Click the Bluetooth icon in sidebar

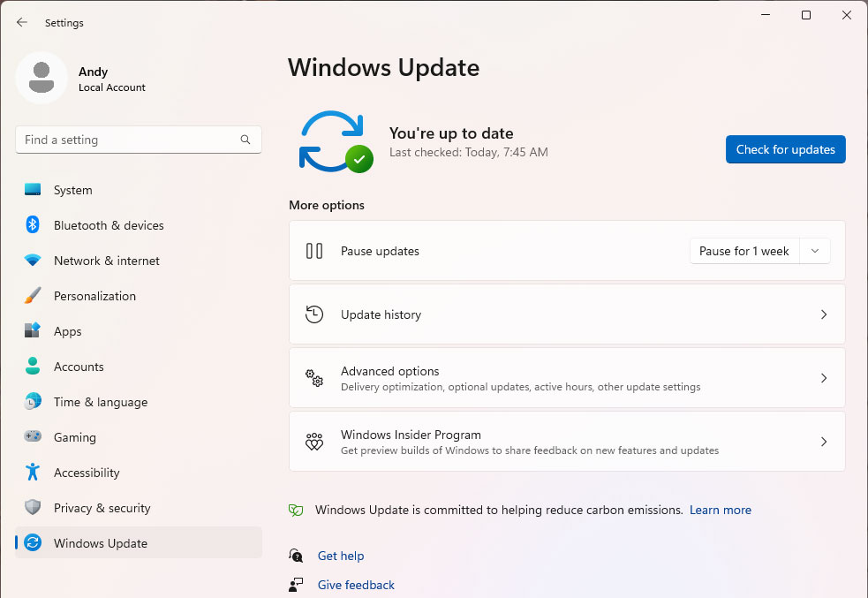(33, 225)
